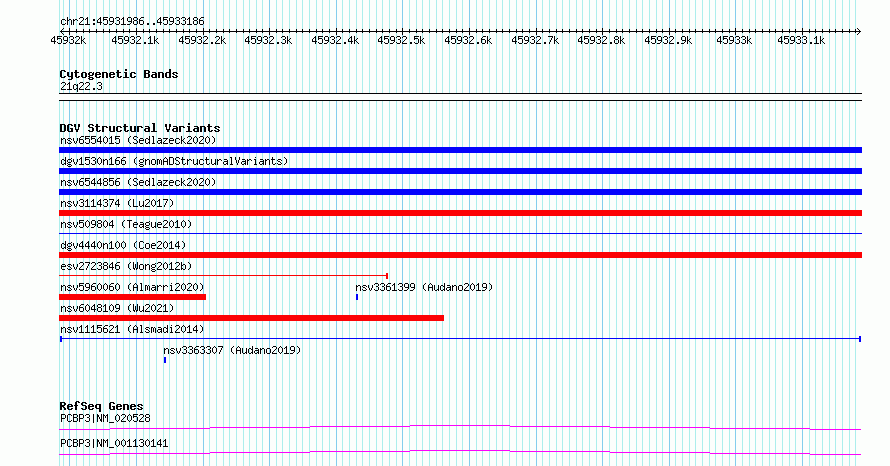The height and width of the screenshot is (466, 890).
Task: Open esv2723846 (Wong2012b) variant label
Action: tap(126, 266)
